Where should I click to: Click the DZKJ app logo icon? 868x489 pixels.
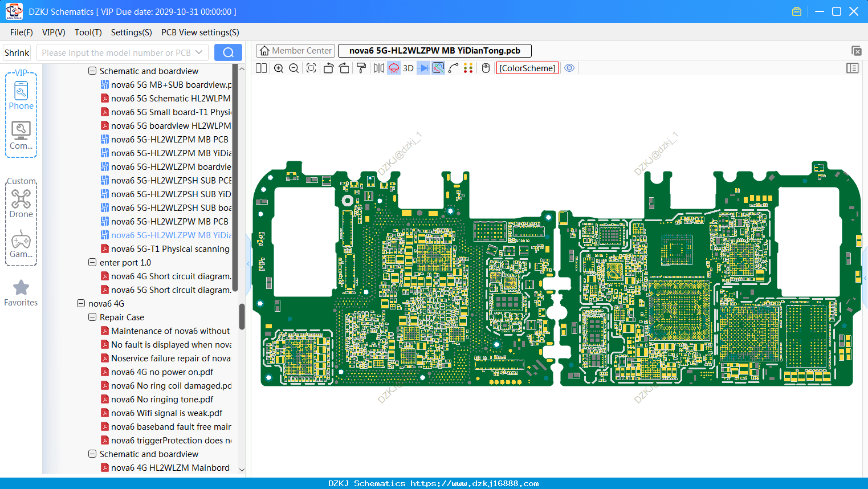pos(14,11)
